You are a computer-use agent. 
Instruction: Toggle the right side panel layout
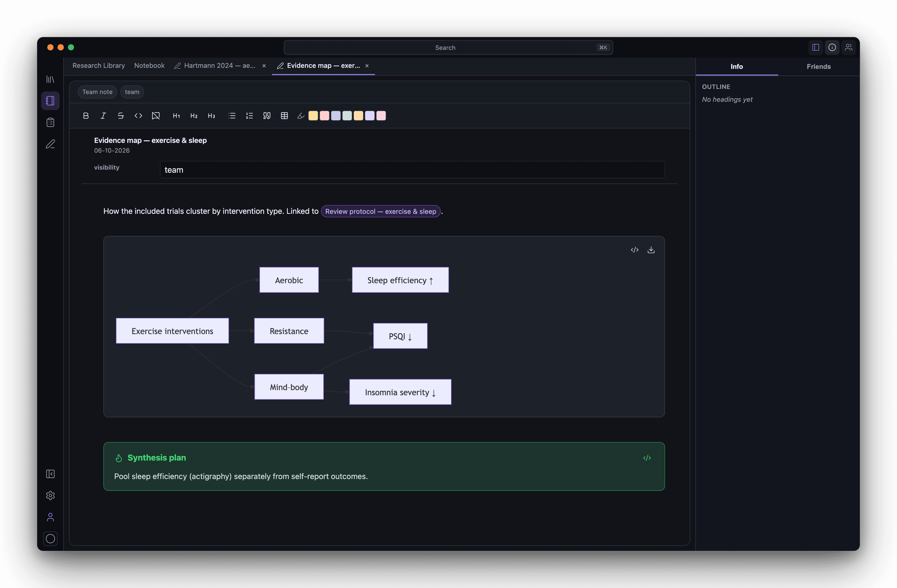pos(815,48)
